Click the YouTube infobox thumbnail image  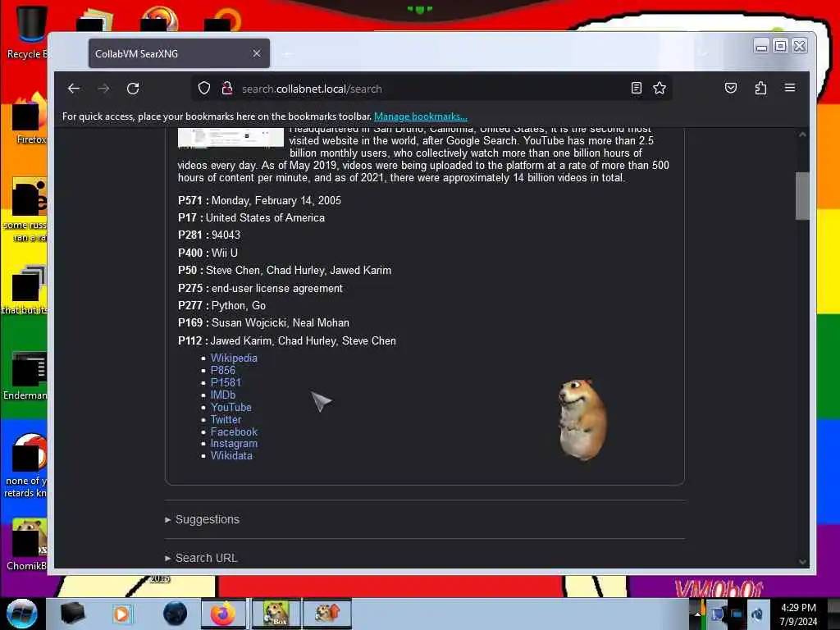231,137
